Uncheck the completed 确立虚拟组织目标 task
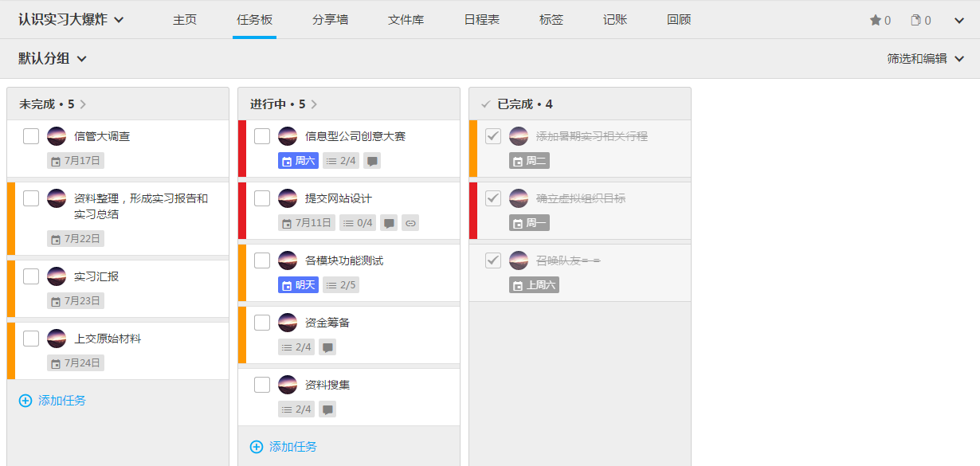This screenshot has height=466, width=980. pos(493,198)
